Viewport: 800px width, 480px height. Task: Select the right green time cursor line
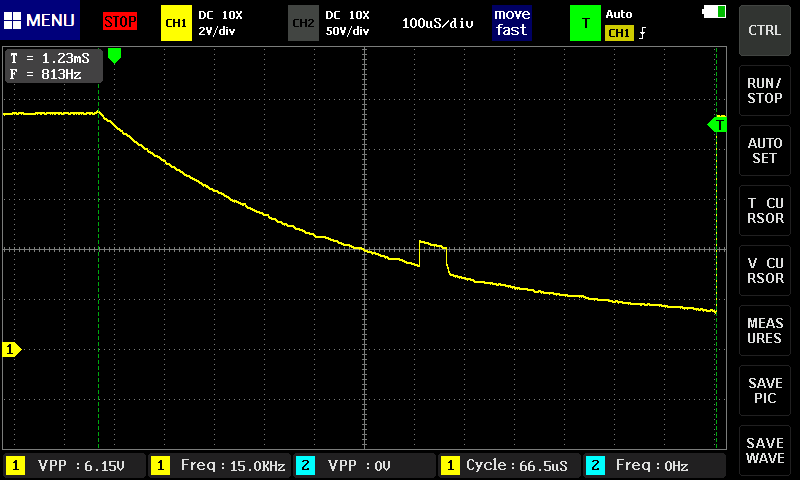[716, 248]
